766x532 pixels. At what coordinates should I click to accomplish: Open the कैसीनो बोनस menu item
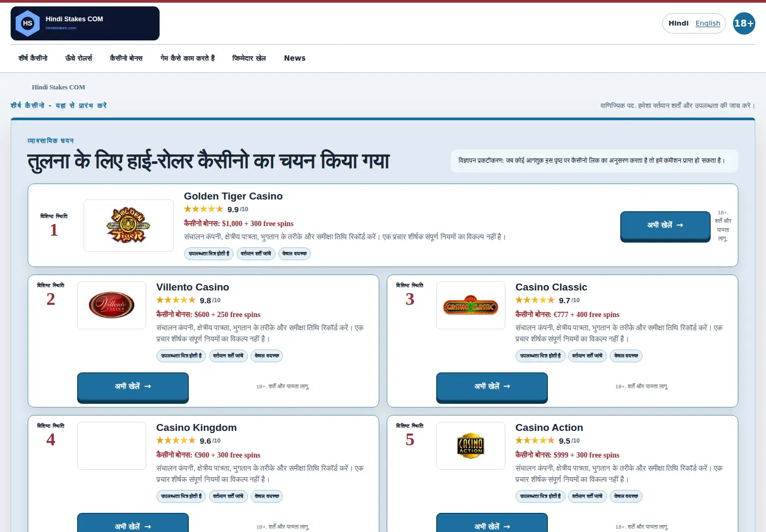click(126, 58)
